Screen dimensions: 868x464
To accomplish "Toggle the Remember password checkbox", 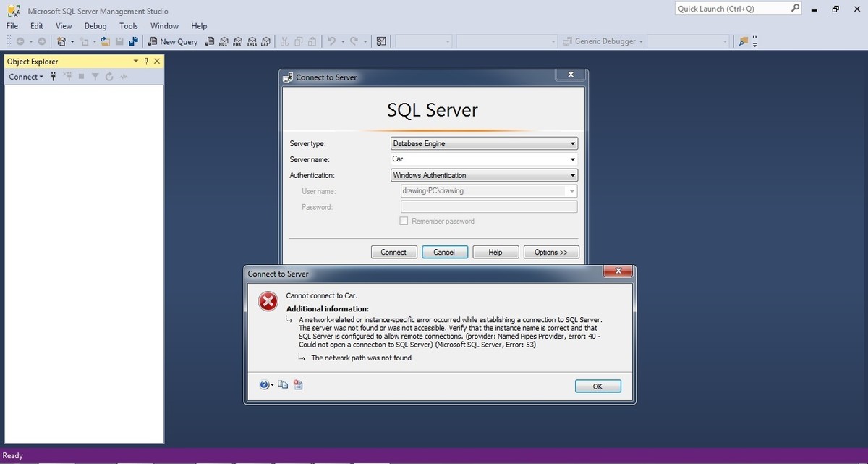I will click(x=404, y=221).
